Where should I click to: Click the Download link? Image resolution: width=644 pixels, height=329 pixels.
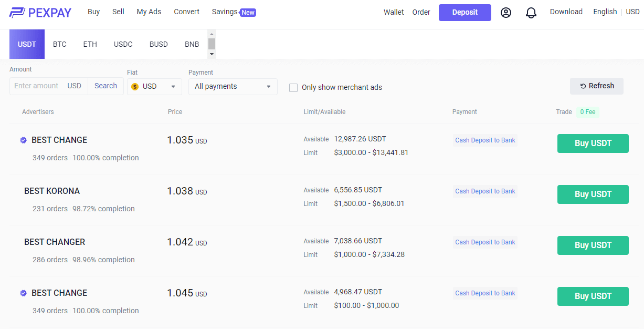(x=566, y=12)
